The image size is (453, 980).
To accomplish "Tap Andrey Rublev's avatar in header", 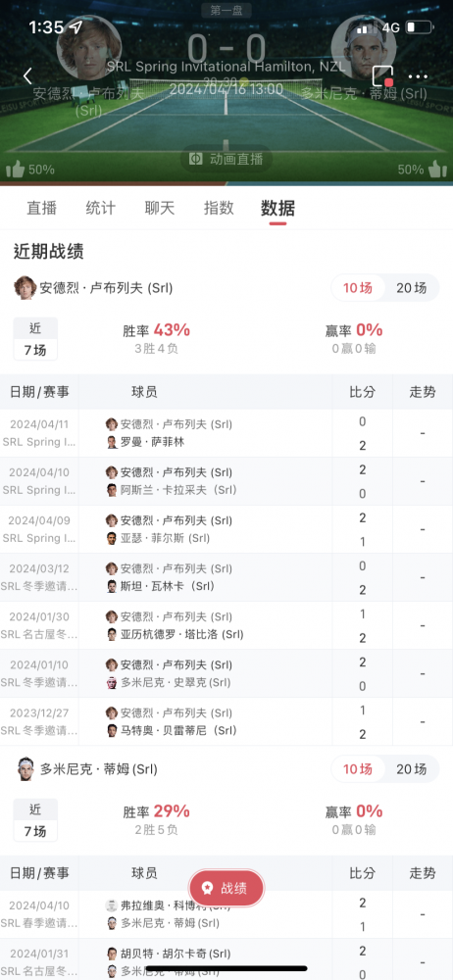I will point(88,47).
